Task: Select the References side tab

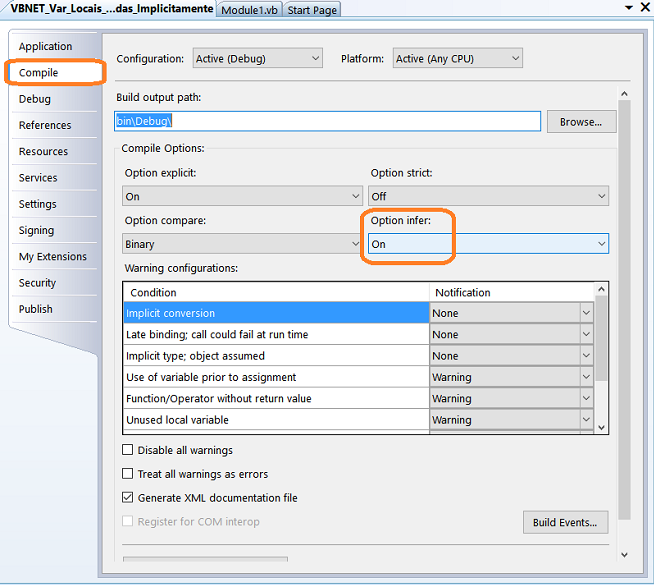Action: click(45, 125)
